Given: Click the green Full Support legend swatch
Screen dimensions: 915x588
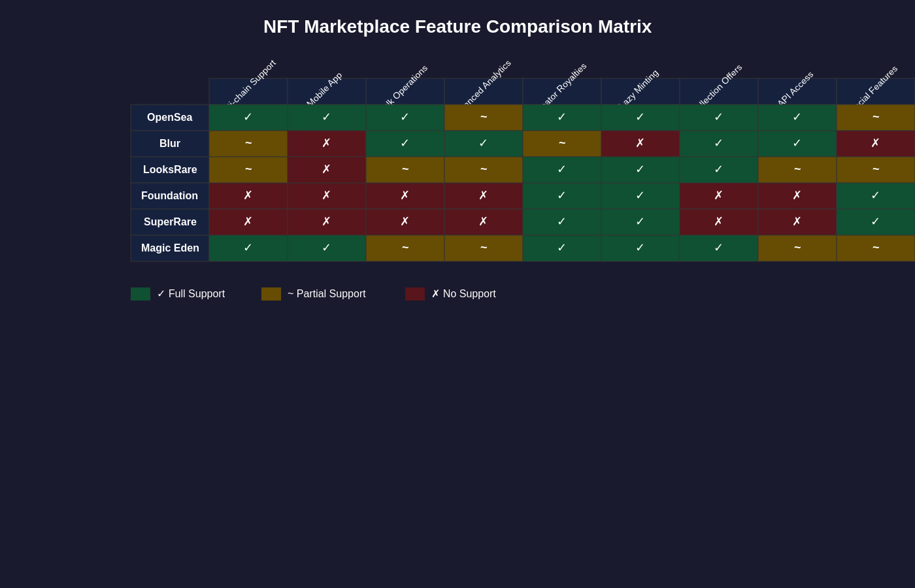Looking at the screenshot, I should 141,294.
